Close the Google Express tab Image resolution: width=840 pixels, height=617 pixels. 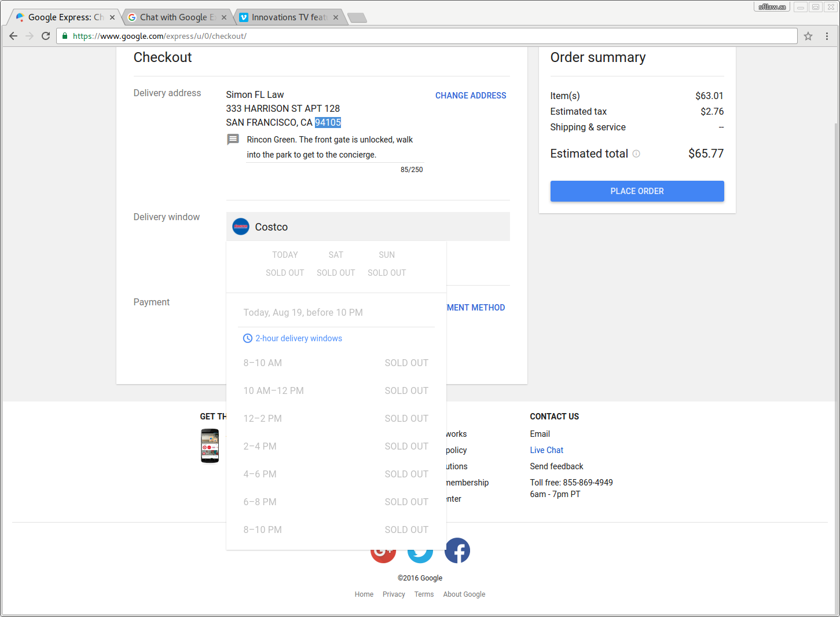click(112, 17)
